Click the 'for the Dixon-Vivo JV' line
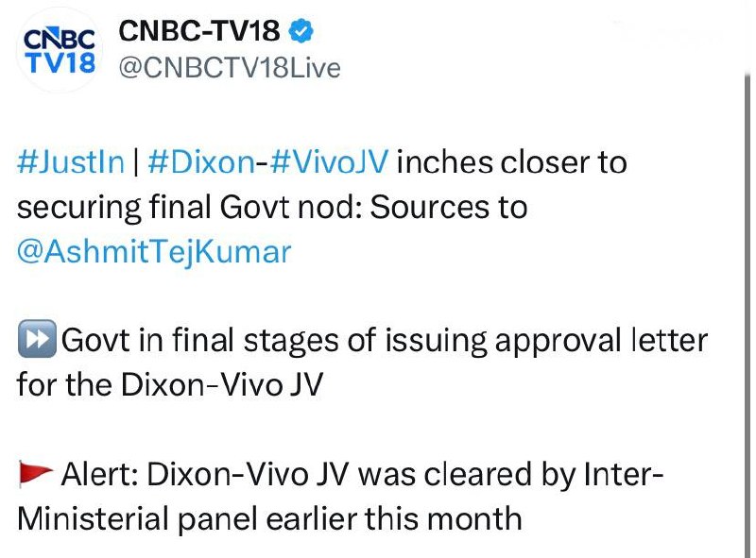The image size is (756, 558). (x=169, y=384)
